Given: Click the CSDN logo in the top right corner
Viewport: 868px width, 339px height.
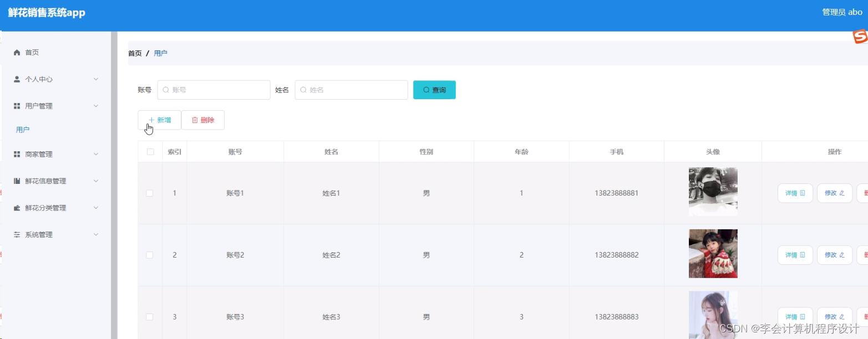Looking at the screenshot, I should coord(860,37).
